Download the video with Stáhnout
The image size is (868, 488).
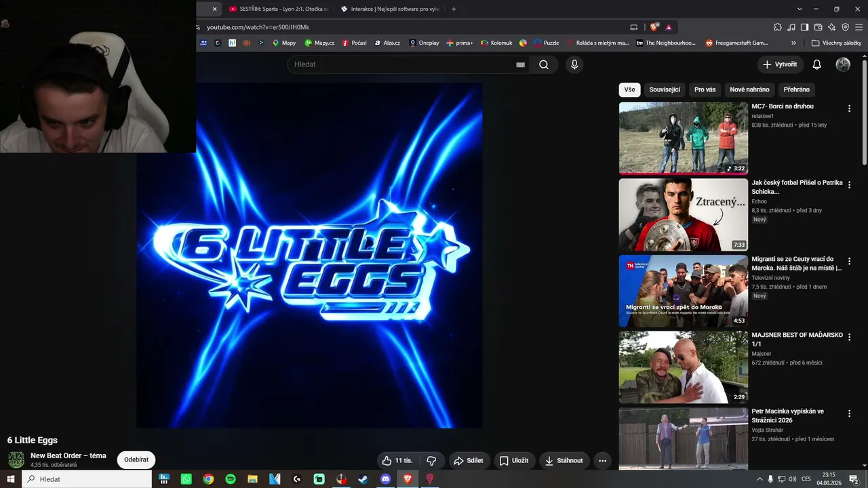(x=564, y=461)
